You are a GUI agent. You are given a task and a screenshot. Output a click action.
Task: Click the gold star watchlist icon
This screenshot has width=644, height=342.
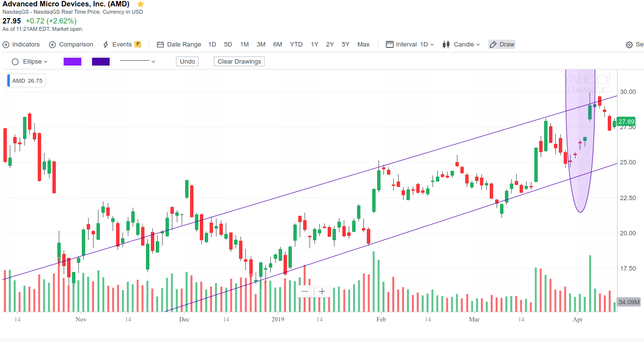pos(141,4)
